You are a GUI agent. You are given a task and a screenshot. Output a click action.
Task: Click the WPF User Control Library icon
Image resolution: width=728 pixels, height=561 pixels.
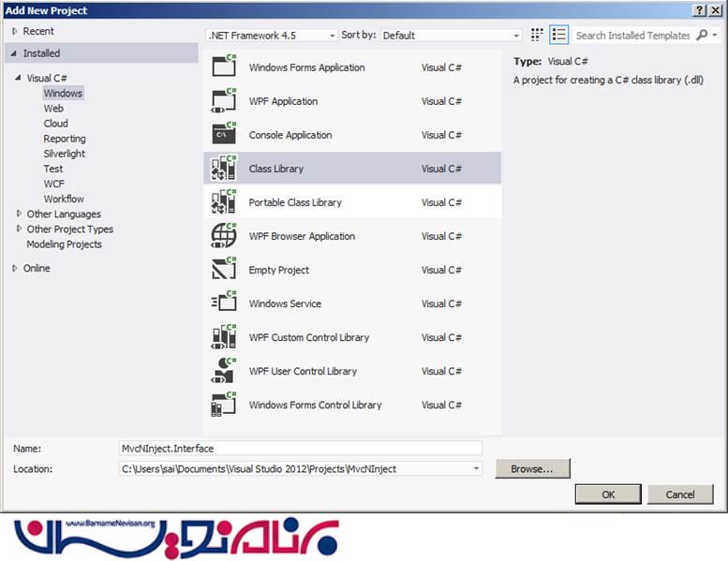224,371
